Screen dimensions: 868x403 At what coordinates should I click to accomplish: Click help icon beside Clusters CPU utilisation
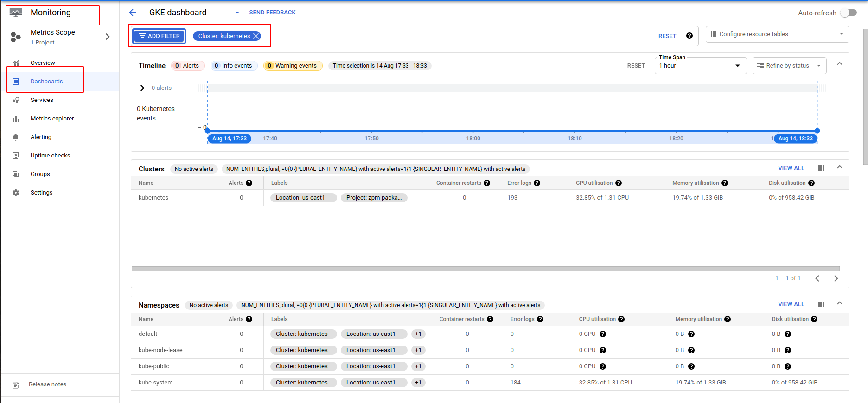point(619,183)
